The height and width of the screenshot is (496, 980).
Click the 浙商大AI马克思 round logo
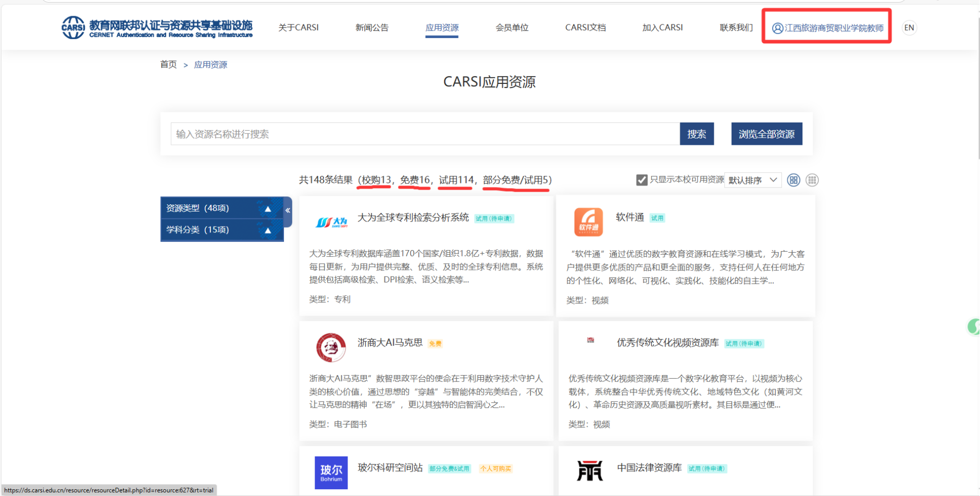pos(331,348)
